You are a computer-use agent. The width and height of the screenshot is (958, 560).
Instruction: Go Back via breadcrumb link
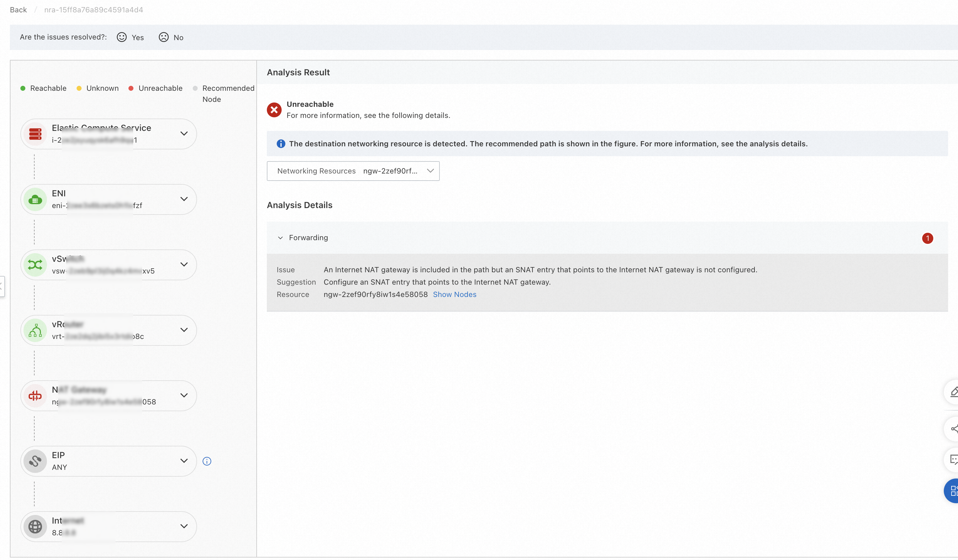[x=18, y=10]
